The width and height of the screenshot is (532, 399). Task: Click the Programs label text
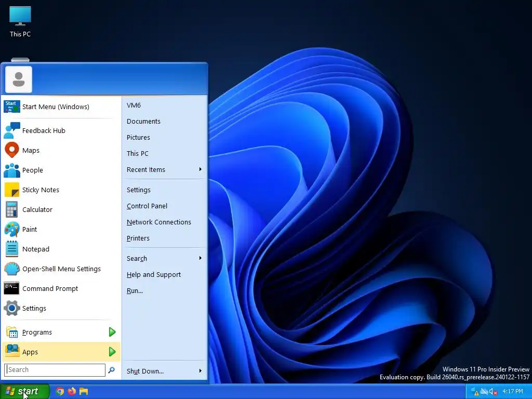[37, 332]
